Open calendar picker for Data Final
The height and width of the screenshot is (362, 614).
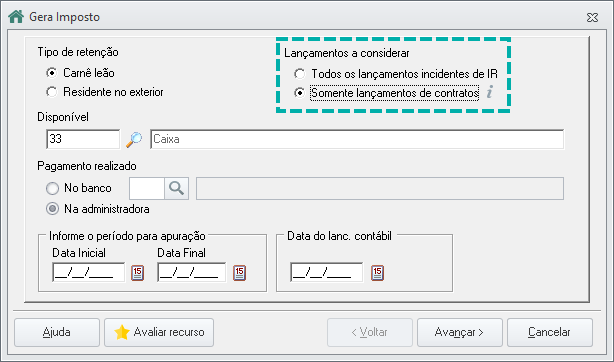239,273
